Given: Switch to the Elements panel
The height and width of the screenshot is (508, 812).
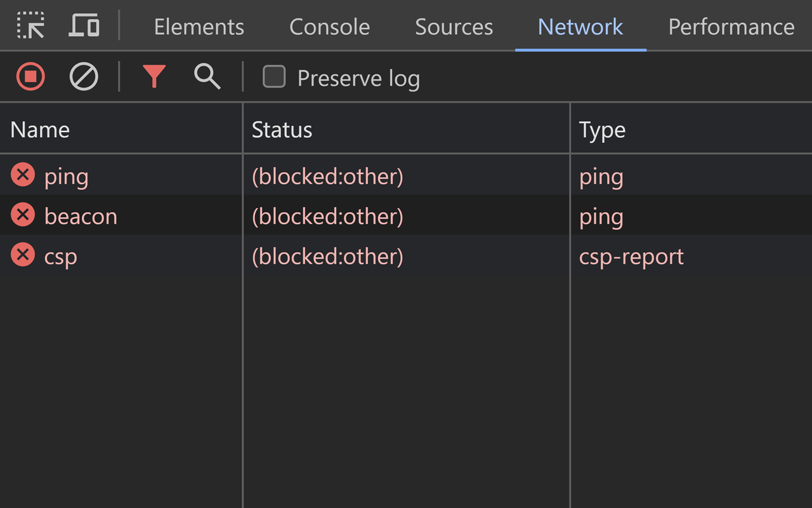Looking at the screenshot, I should 199,27.
